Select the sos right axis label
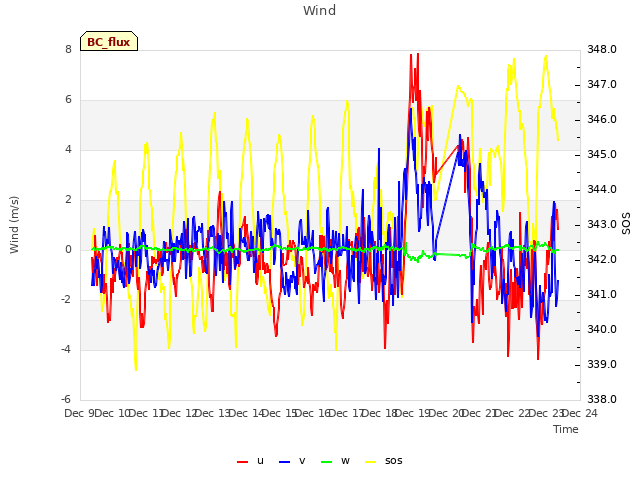The width and height of the screenshot is (640, 480). click(626, 223)
